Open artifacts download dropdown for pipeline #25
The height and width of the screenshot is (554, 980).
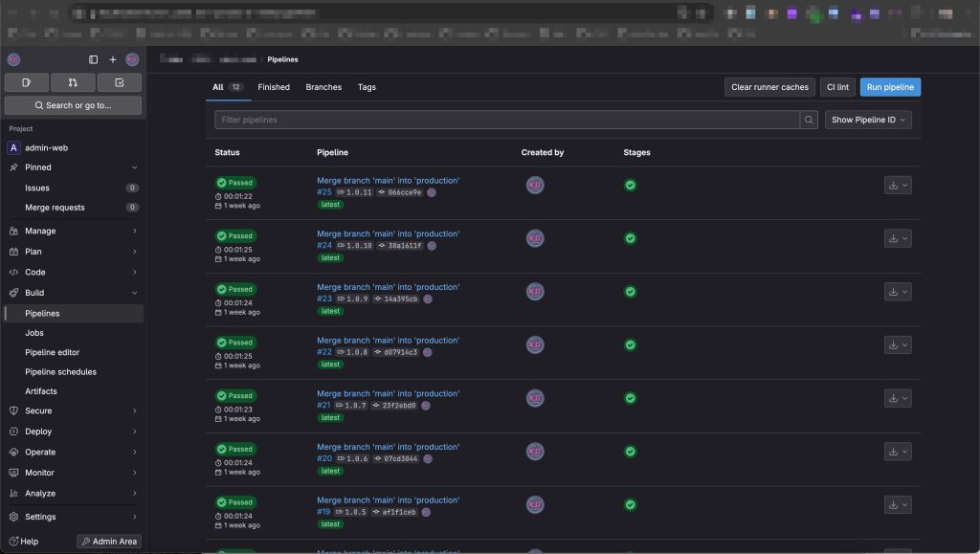tap(897, 185)
